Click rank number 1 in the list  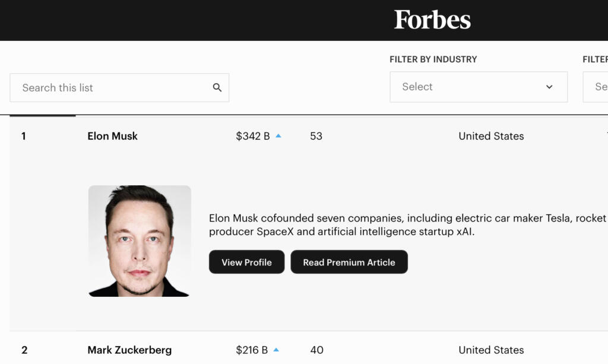24,136
